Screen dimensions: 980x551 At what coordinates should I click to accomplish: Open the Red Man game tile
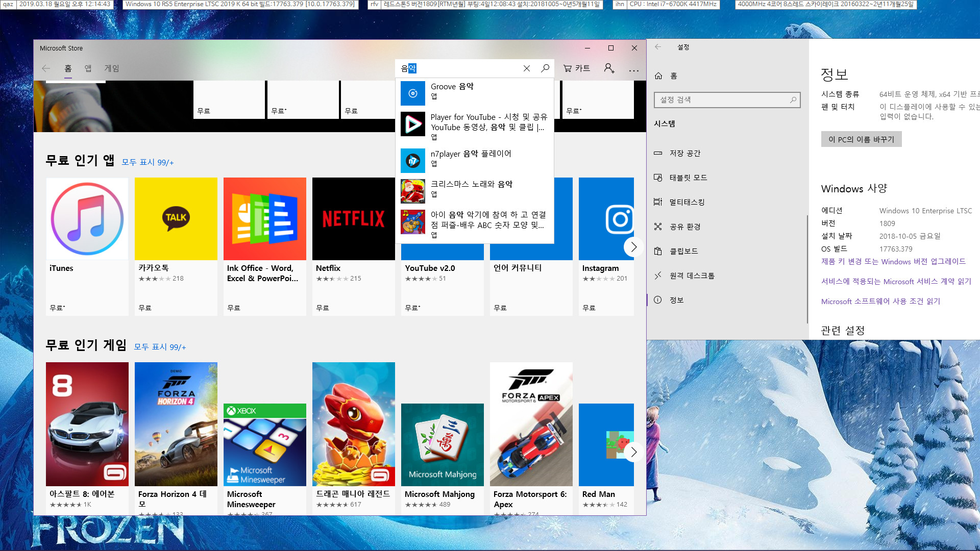[606, 458]
